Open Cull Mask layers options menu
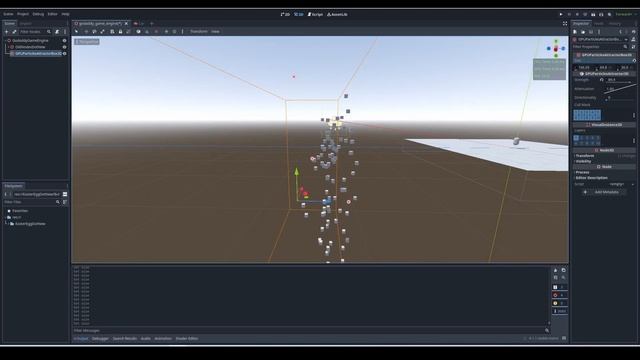 pos(633,115)
